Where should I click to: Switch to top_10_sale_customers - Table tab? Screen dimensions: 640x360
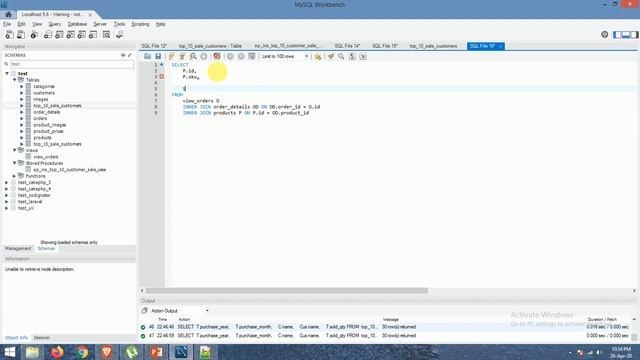click(210, 46)
